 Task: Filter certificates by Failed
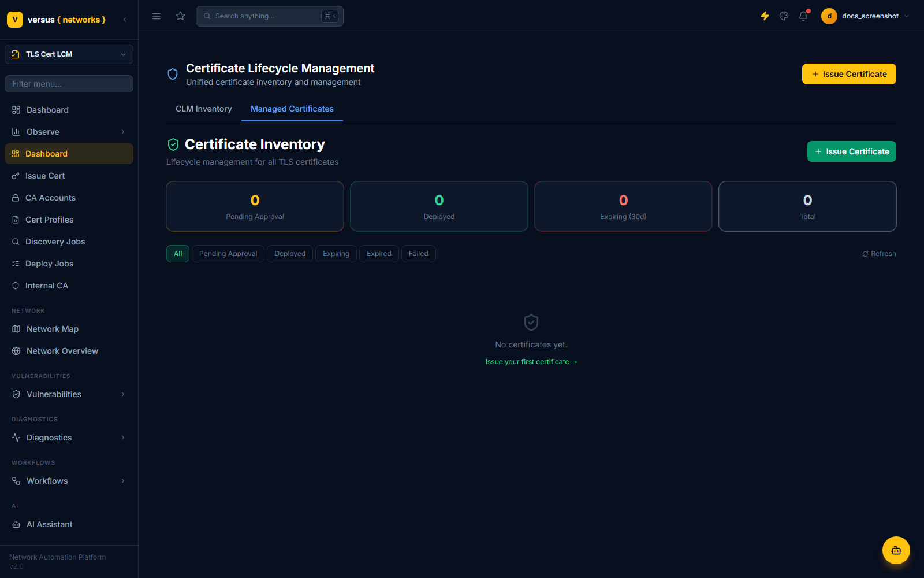419,254
